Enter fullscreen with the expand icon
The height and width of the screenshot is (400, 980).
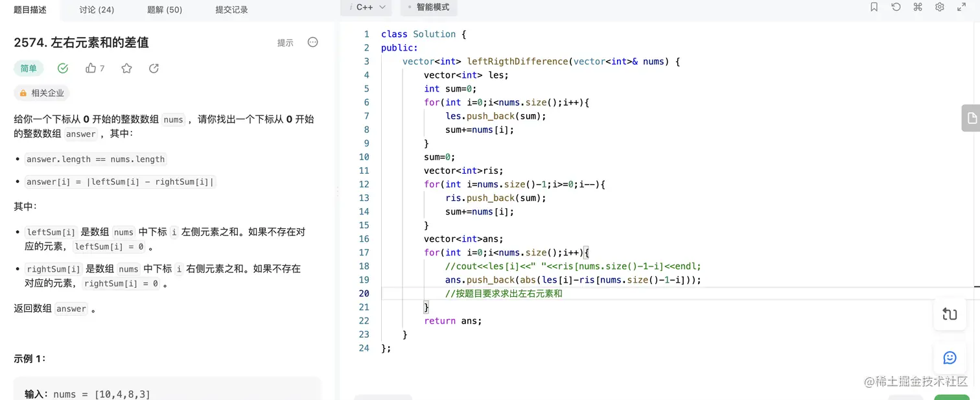tap(962, 7)
